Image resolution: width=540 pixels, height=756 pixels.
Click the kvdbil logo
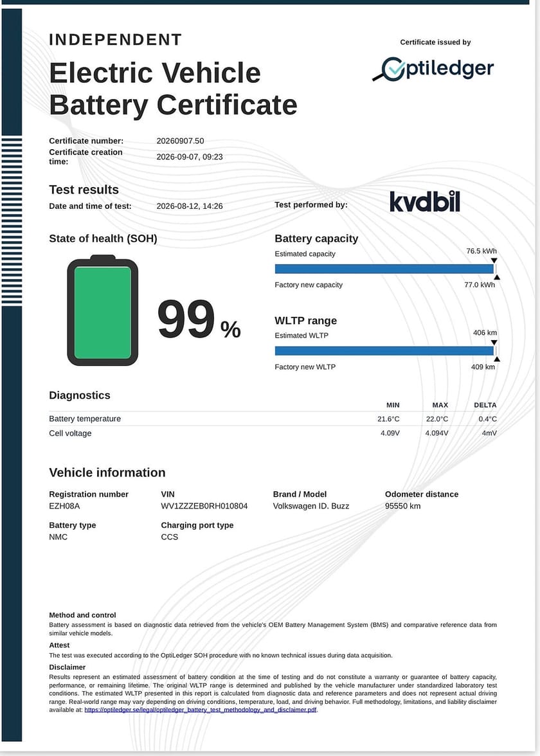(x=425, y=202)
